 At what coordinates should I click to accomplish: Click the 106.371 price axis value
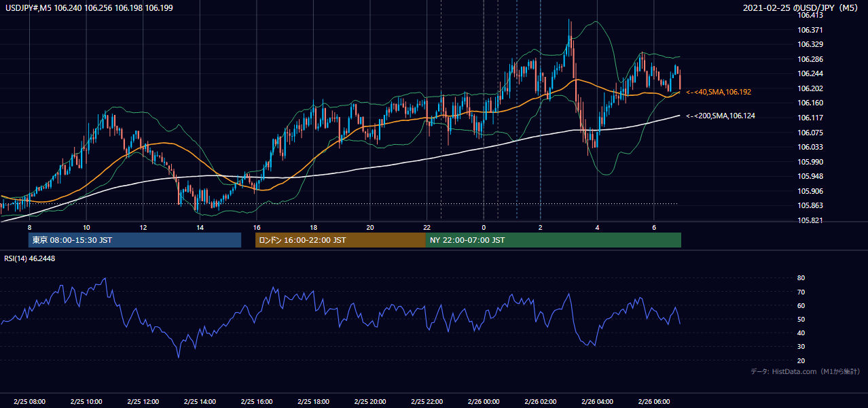click(x=810, y=30)
